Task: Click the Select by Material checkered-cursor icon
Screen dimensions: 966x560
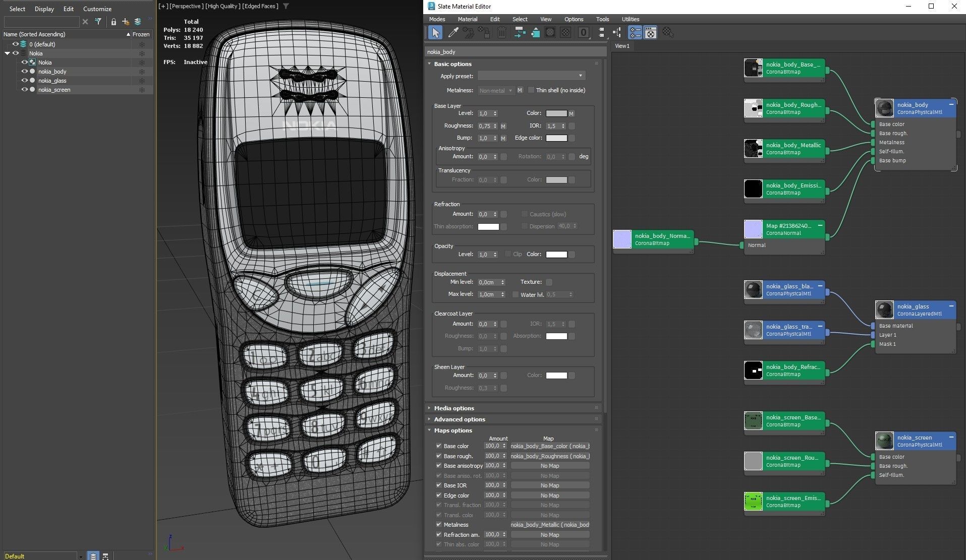Action: point(668,33)
